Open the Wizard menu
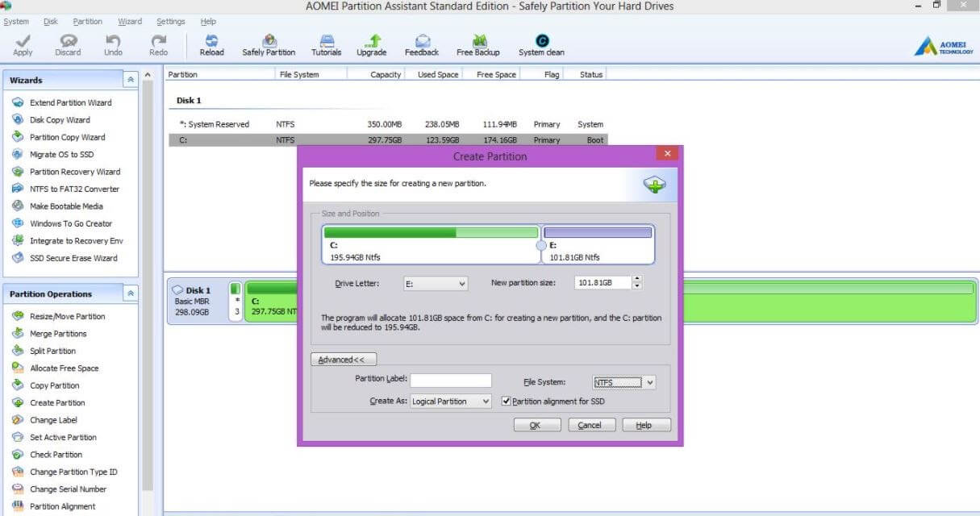The height and width of the screenshot is (516, 980). click(129, 21)
